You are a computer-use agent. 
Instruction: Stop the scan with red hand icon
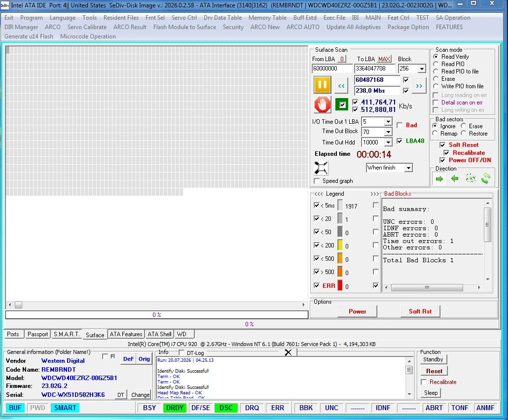point(322,105)
